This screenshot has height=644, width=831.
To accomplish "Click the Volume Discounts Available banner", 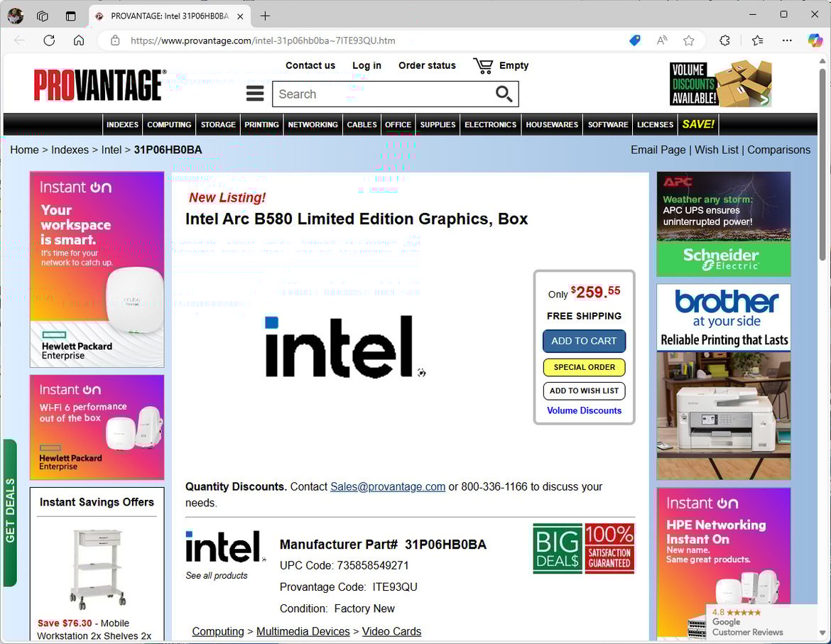I will (x=720, y=84).
